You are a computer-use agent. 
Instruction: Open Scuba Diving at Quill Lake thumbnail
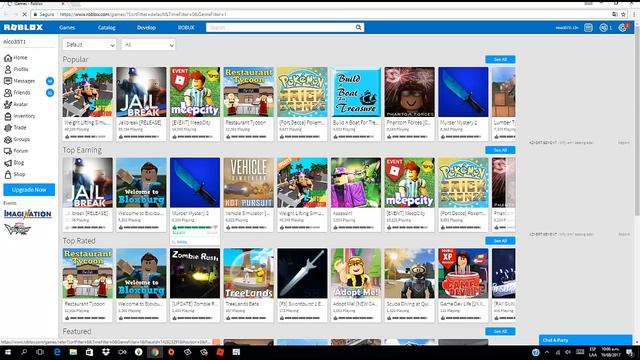(x=409, y=273)
